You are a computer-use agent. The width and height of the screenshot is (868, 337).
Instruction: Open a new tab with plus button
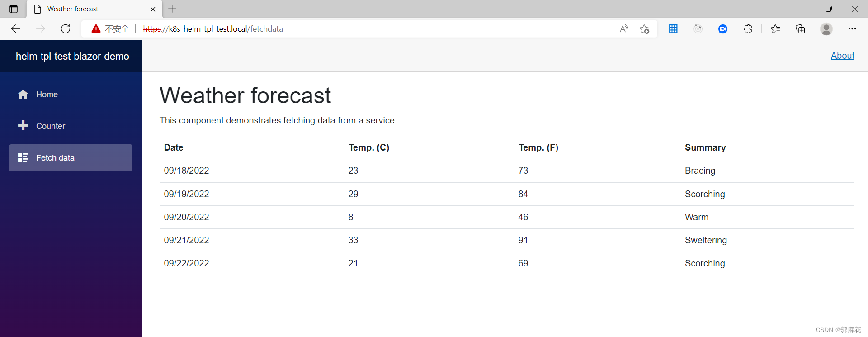coord(172,9)
